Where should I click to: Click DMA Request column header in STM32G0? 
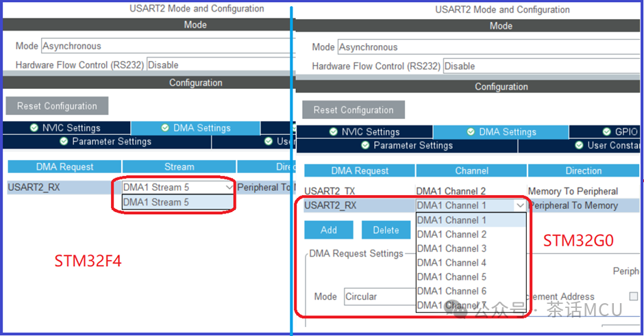[x=360, y=170]
